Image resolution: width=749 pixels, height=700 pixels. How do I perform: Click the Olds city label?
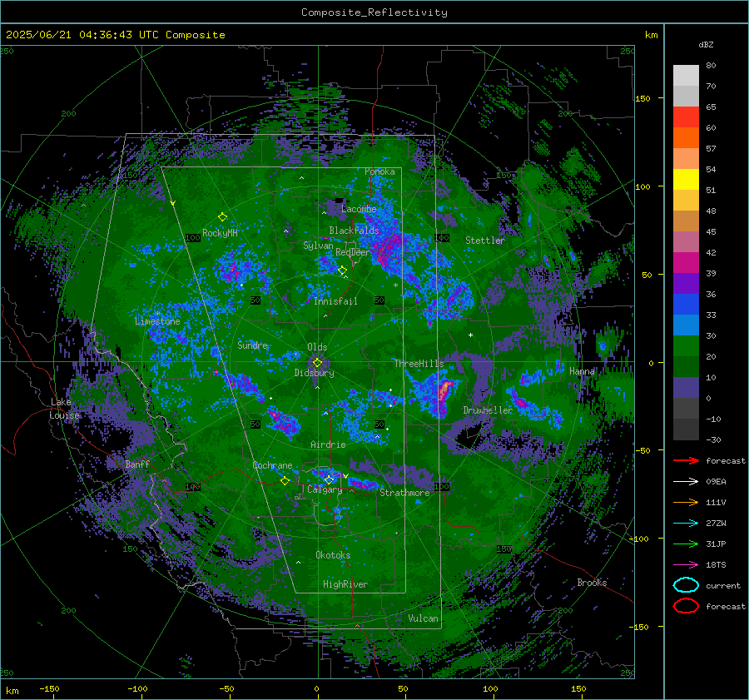tap(317, 347)
